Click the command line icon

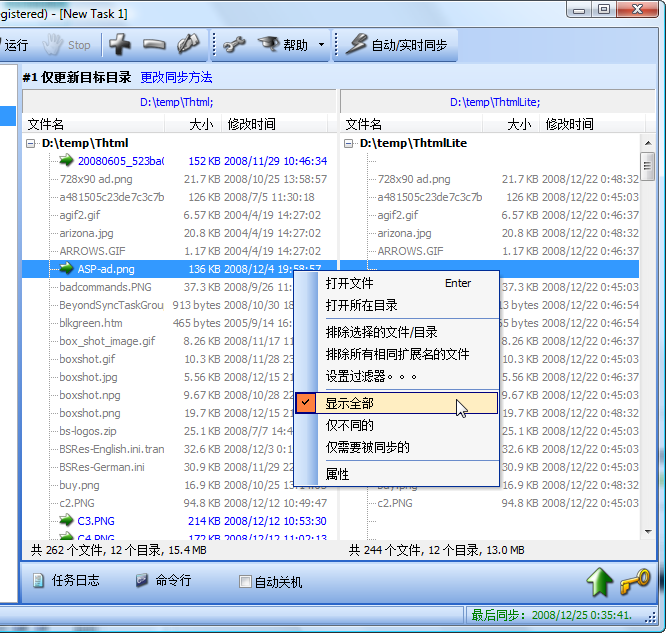click(142, 580)
